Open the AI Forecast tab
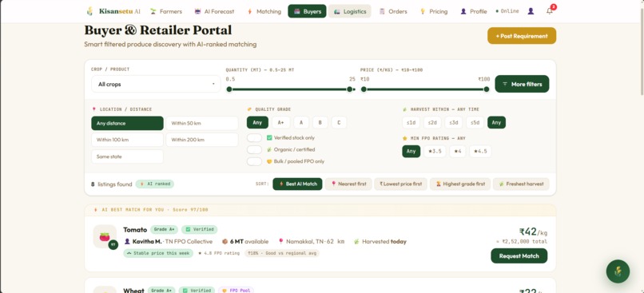This screenshot has height=293, width=644. click(x=214, y=11)
